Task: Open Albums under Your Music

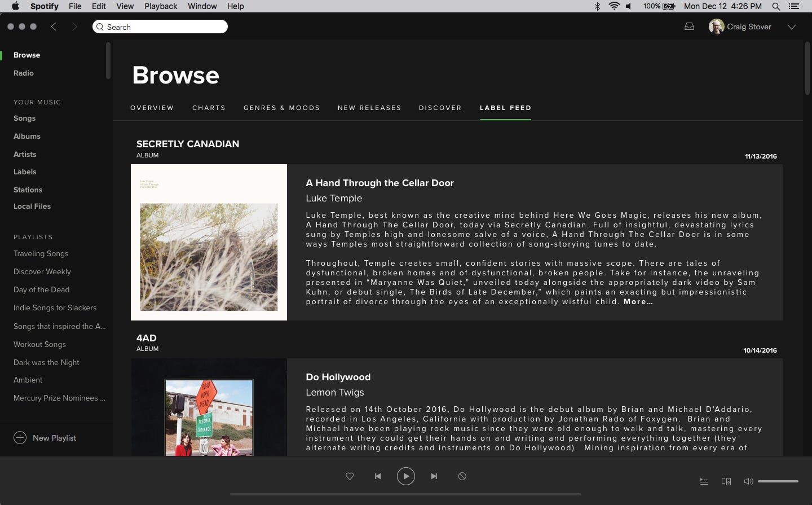Action: point(27,136)
